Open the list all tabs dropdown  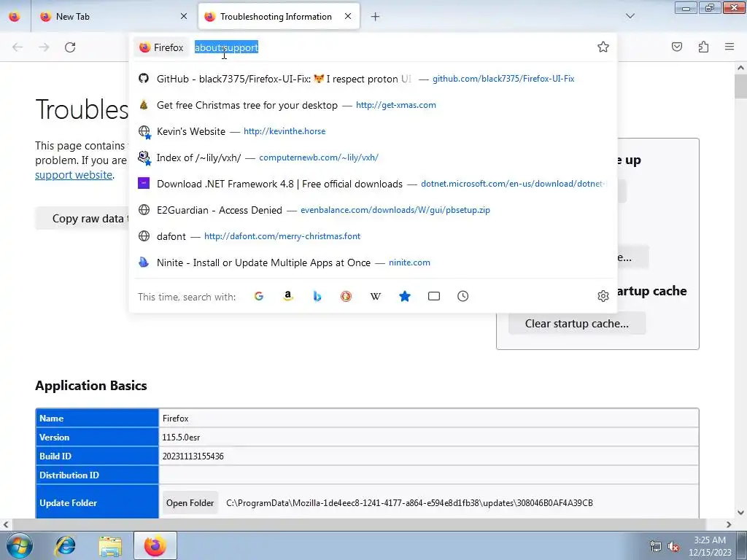tap(630, 16)
